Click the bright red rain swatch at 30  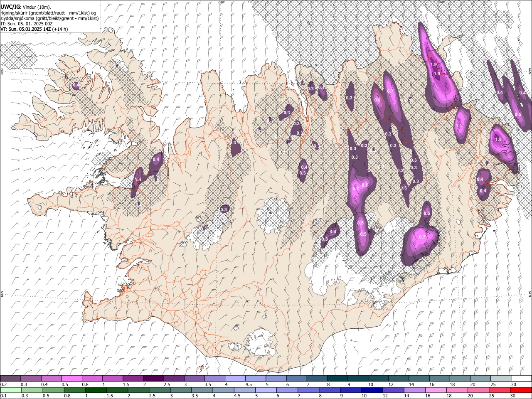(x=521, y=390)
